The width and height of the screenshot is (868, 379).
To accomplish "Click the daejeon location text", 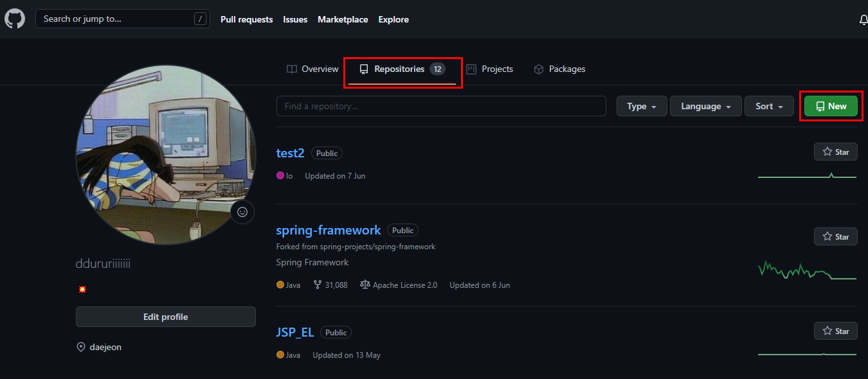I will (105, 347).
